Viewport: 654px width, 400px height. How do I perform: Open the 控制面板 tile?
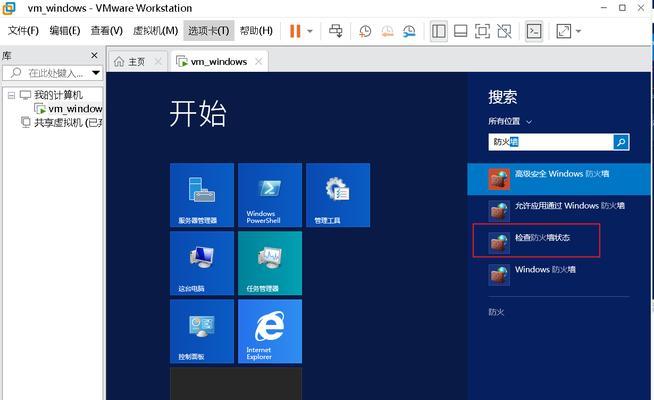202,331
